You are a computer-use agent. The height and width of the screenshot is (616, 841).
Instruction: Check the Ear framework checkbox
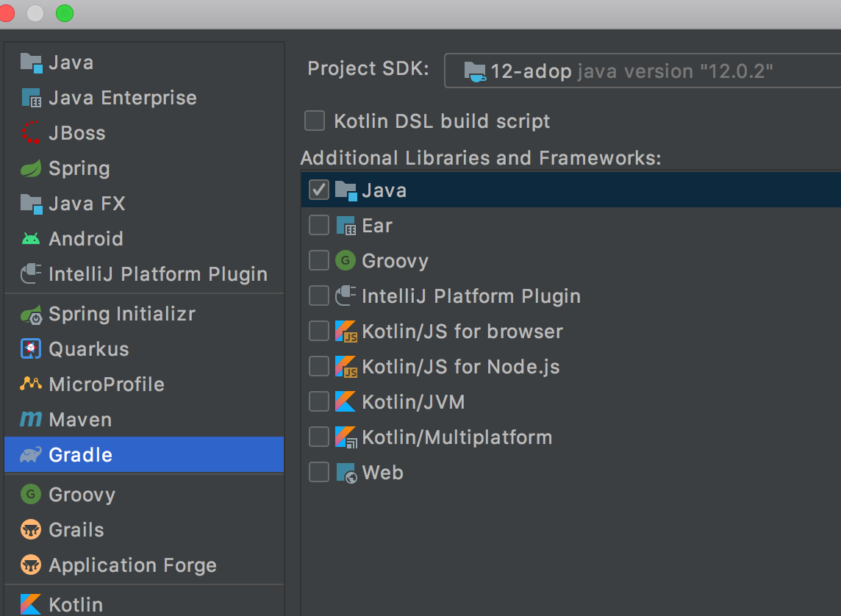319,225
